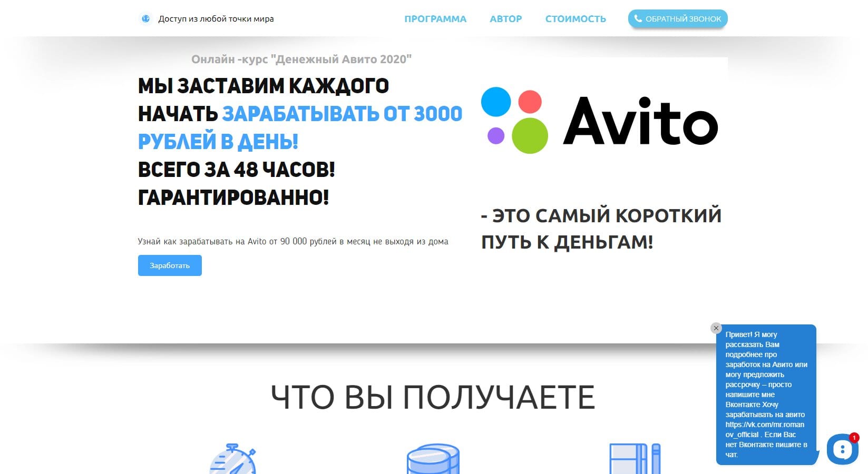Click the Avito logo image

[x=600, y=121]
